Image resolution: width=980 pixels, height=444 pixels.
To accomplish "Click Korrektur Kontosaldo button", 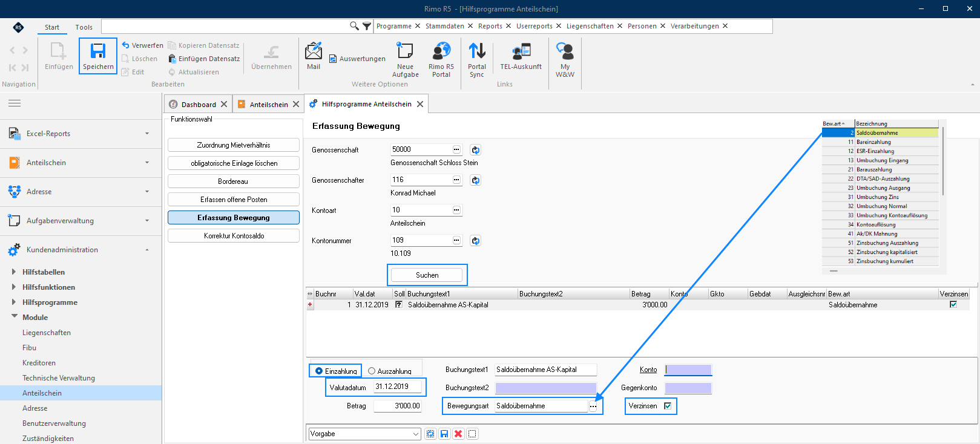I will coord(234,236).
